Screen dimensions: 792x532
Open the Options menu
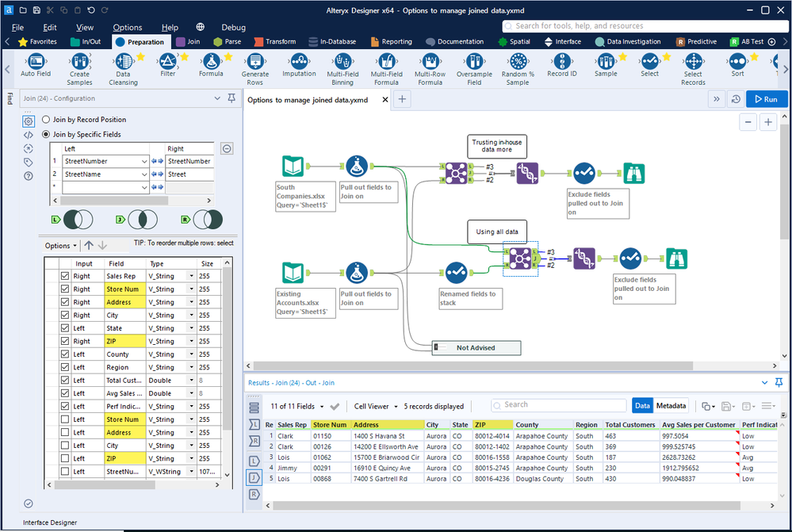click(128, 27)
